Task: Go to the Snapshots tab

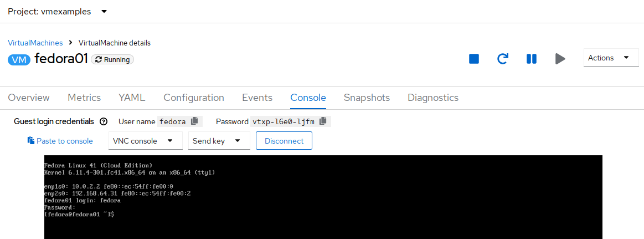Action: tap(367, 98)
